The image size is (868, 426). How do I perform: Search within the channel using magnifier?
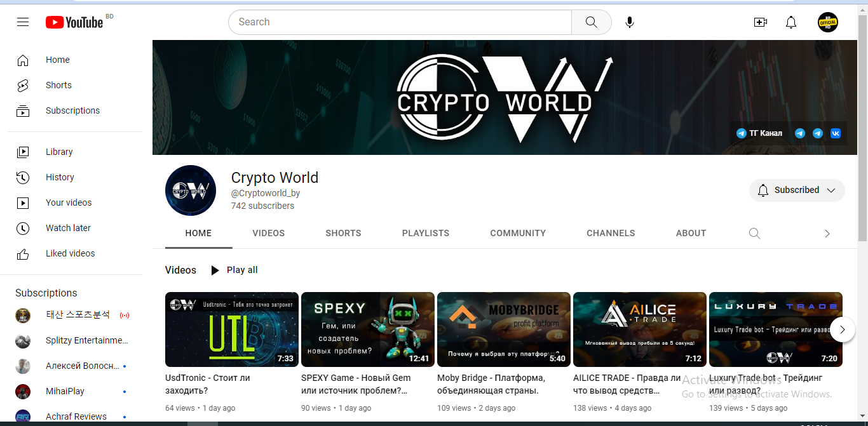[755, 233]
